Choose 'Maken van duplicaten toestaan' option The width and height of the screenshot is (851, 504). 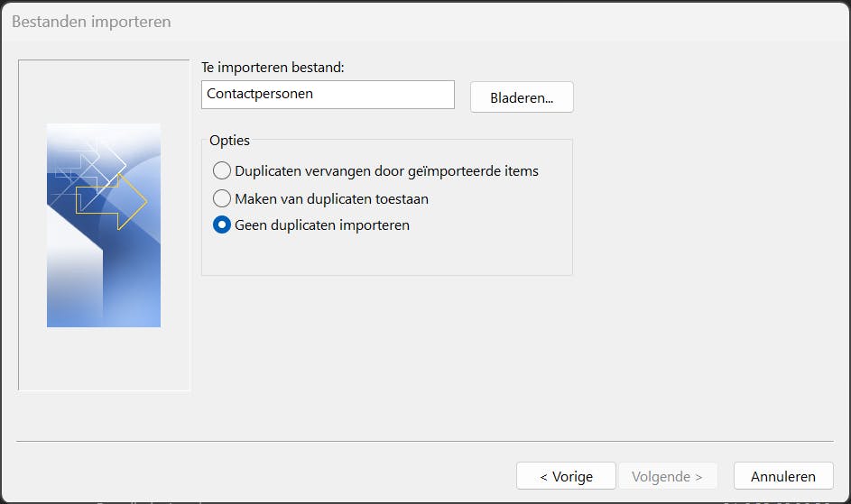(222, 198)
